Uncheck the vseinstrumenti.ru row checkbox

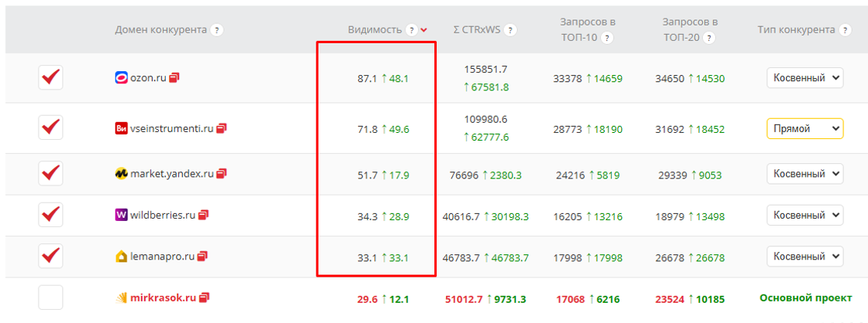click(x=50, y=128)
